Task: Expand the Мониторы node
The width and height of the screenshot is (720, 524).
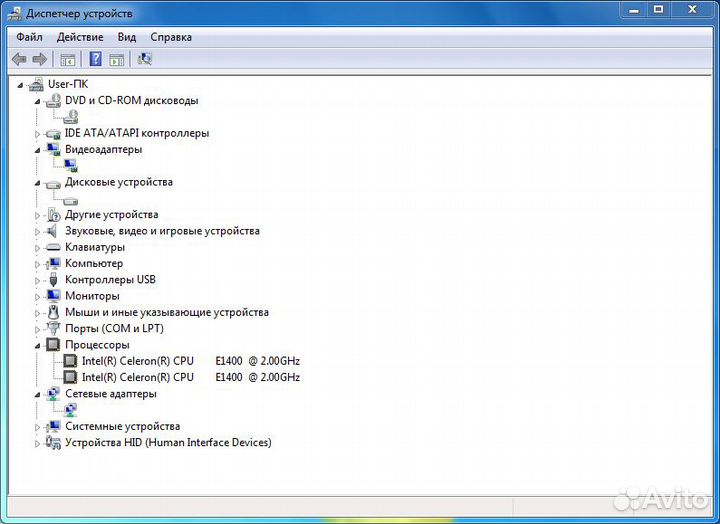Action: coord(37,297)
